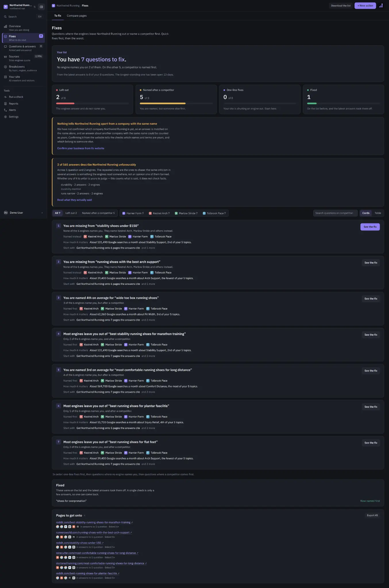Click the + New action button
The width and height of the screenshot is (389, 588).
pyautogui.click(x=365, y=6)
